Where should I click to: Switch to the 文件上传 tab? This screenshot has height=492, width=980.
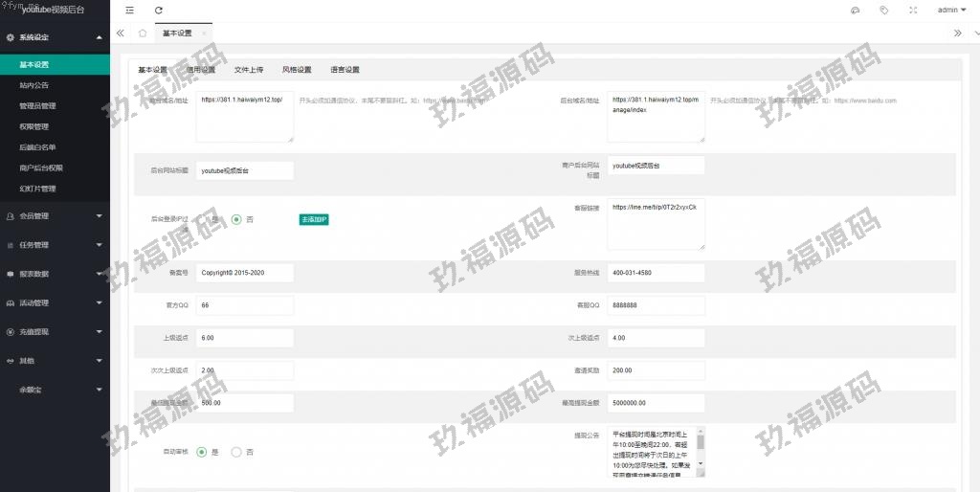pos(248,70)
